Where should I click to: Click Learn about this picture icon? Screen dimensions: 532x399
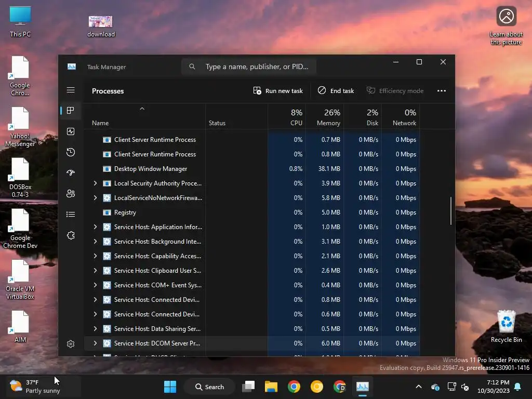(506, 26)
